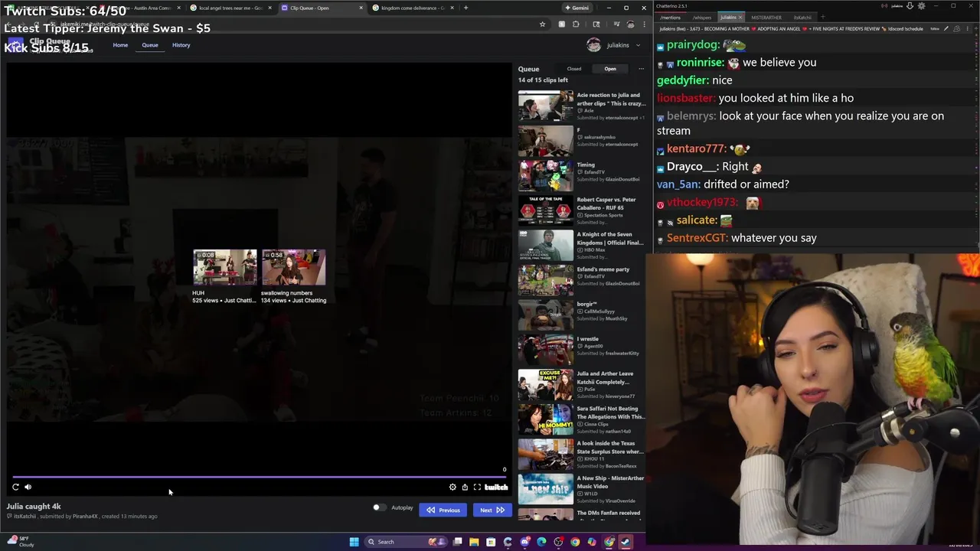Open 'Esfand's meme party' clip
This screenshot has height=551, width=980.
(x=582, y=280)
